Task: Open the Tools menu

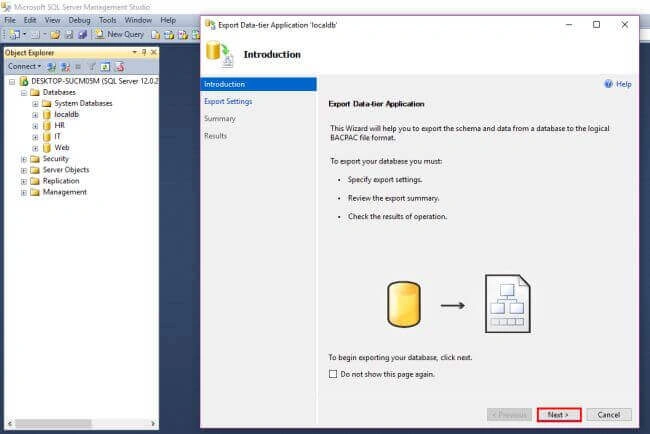Action: pos(107,20)
